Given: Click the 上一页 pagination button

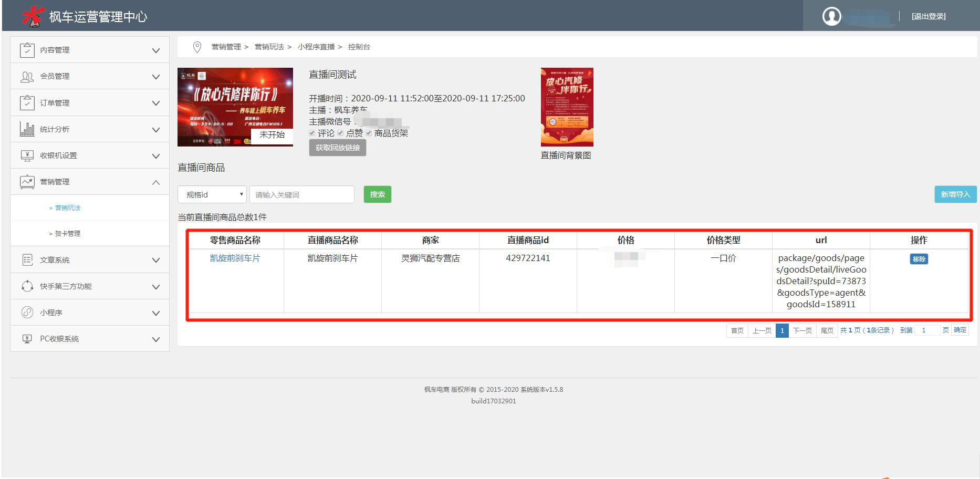Looking at the screenshot, I should pyautogui.click(x=762, y=330).
